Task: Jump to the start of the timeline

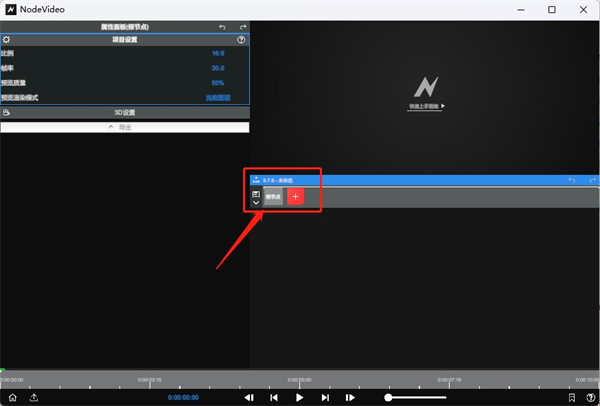Action: click(249, 397)
